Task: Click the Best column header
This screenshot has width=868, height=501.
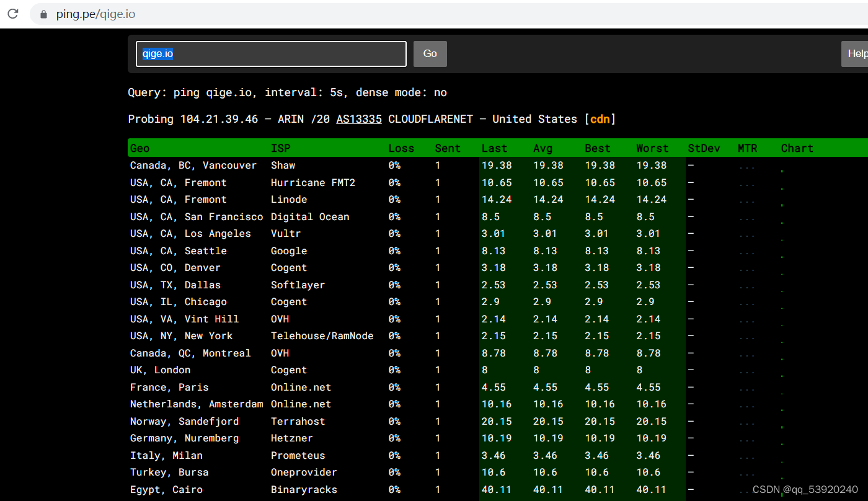Action: pos(598,148)
